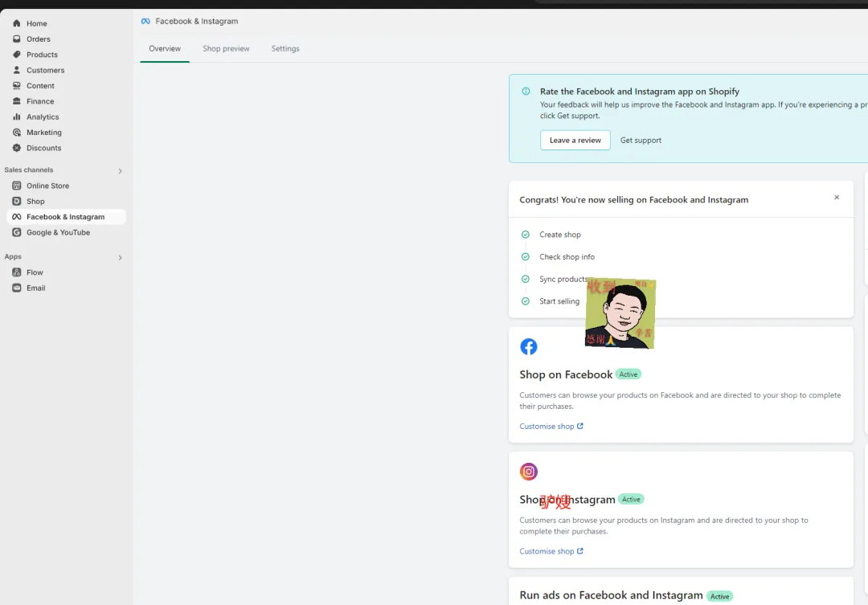Click the Leave a review button
The height and width of the screenshot is (605, 868).
coord(575,140)
